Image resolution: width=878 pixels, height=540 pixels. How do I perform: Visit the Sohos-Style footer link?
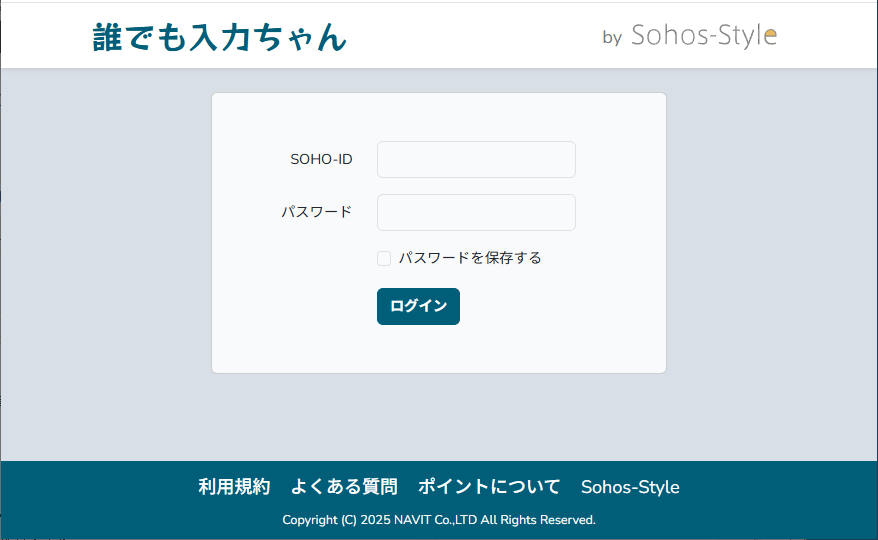pyautogui.click(x=630, y=487)
